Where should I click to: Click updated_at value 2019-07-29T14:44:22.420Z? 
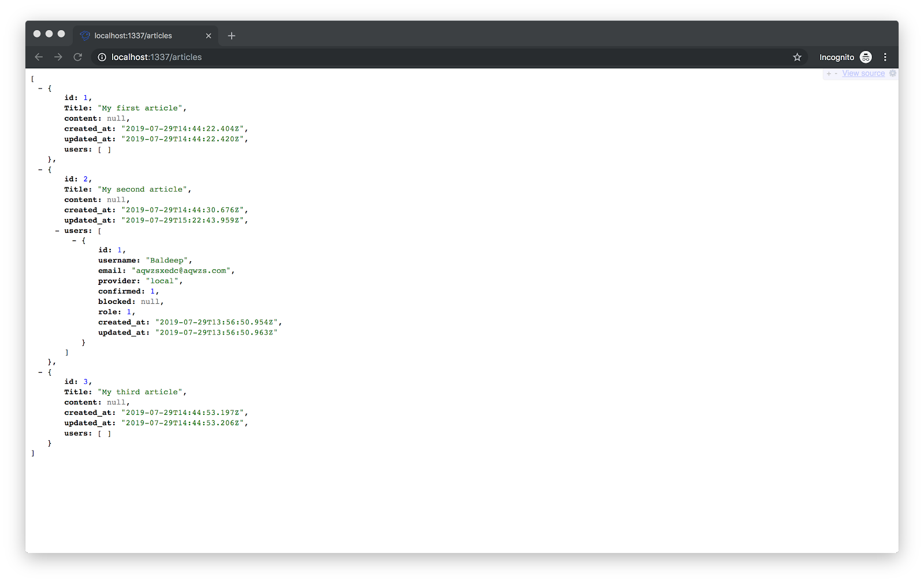[182, 139]
